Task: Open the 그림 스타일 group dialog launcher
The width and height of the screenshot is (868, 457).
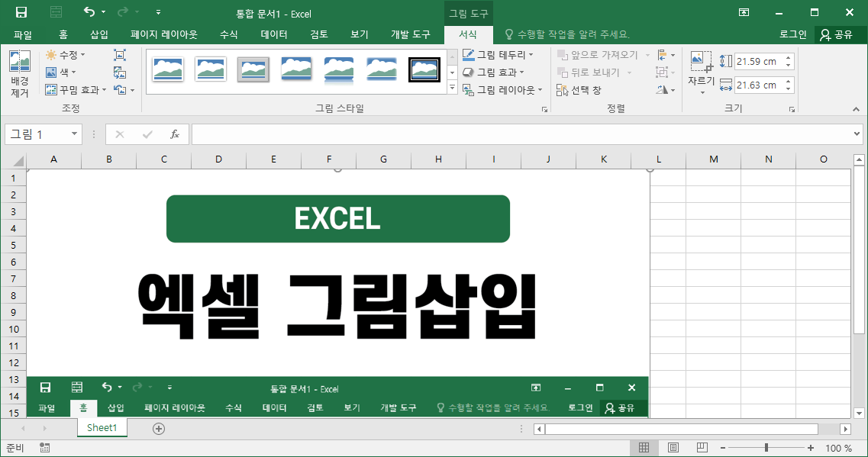Action: (545, 110)
